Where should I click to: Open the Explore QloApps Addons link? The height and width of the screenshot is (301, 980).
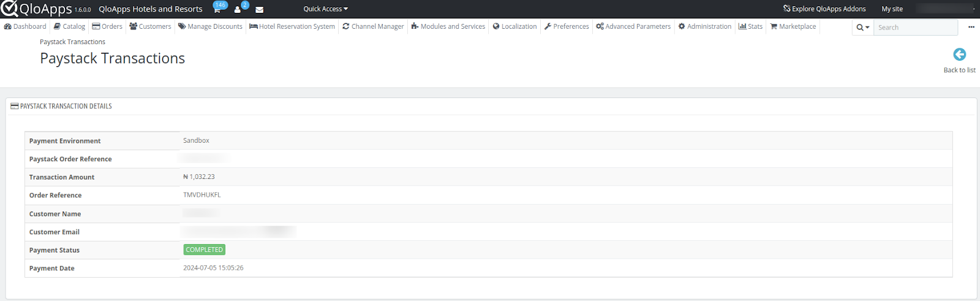pyautogui.click(x=824, y=9)
